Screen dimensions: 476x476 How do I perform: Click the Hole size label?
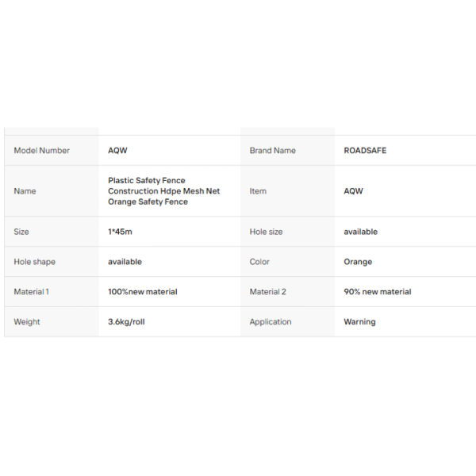coord(266,232)
